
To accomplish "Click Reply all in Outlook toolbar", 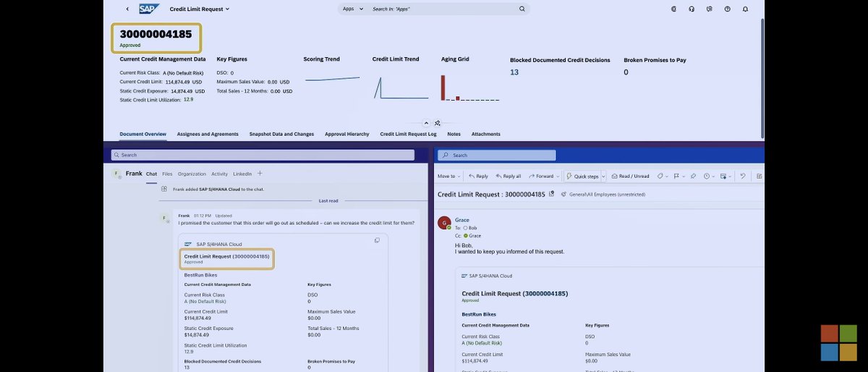I will [508, 176].
